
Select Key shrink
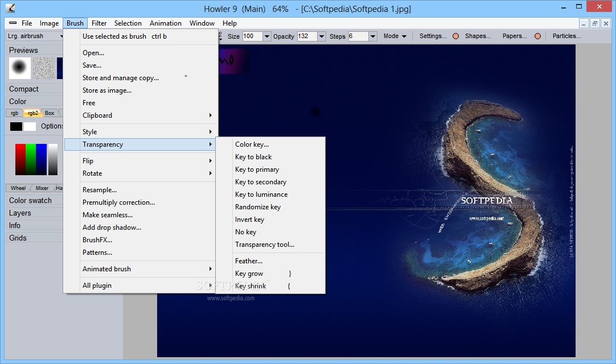point(270,286)
